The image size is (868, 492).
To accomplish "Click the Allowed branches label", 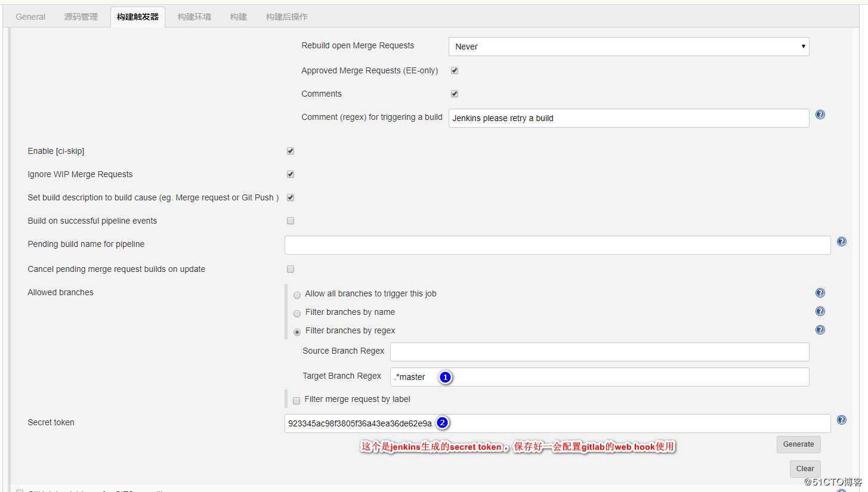I will [60, 292].
